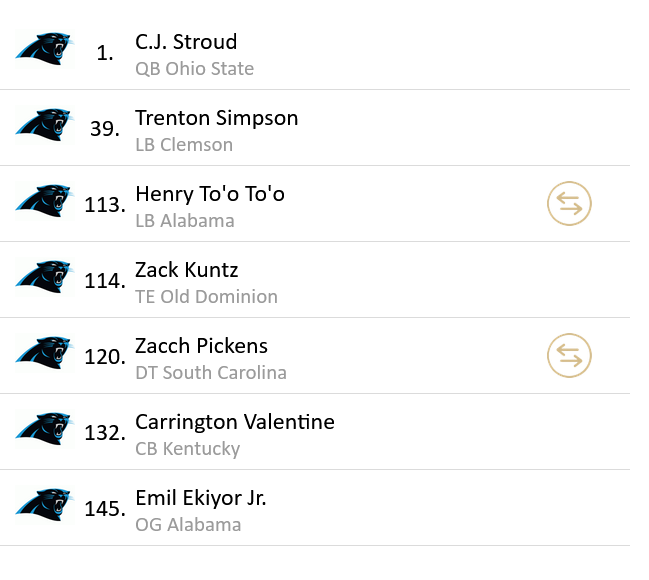Click the Panthers logo beside Carrington Valentine
Image resolution: width=649 pixels, height=580 pixels.
(x=45, y=429)
